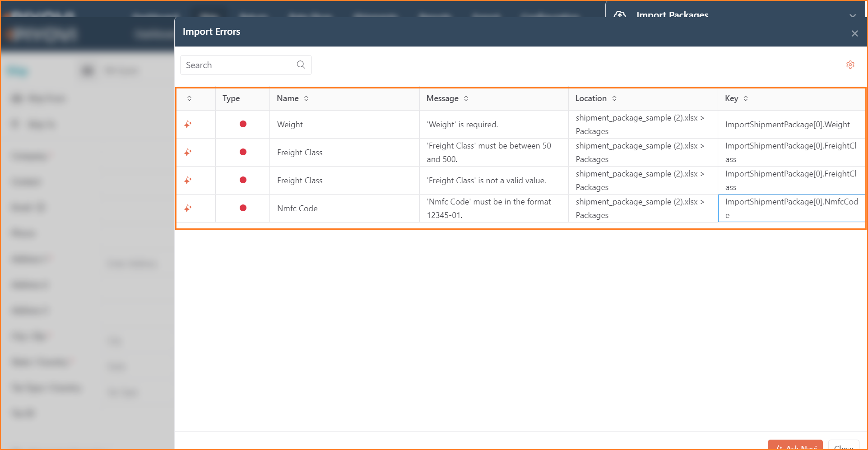Click the sparkle icon for 'must be between 50' row
The width and height of the screenshot is (868, 450).
[188, 152]
